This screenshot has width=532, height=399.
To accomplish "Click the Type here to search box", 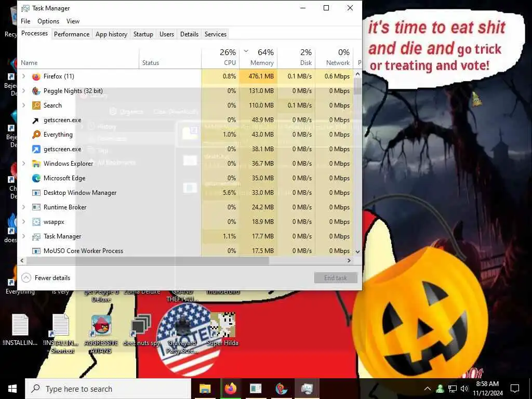I will [x=108, y=389].
